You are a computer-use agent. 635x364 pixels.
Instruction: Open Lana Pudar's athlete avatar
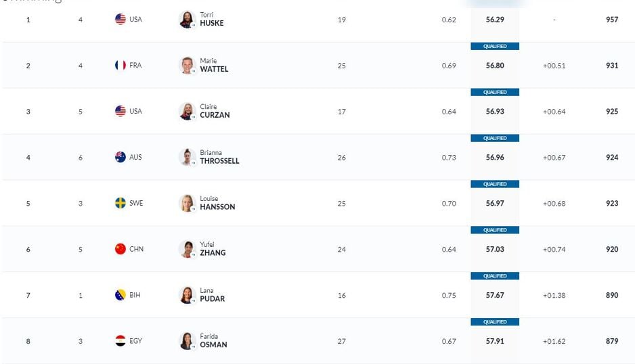pyautogui.click(x=187, y=295)
